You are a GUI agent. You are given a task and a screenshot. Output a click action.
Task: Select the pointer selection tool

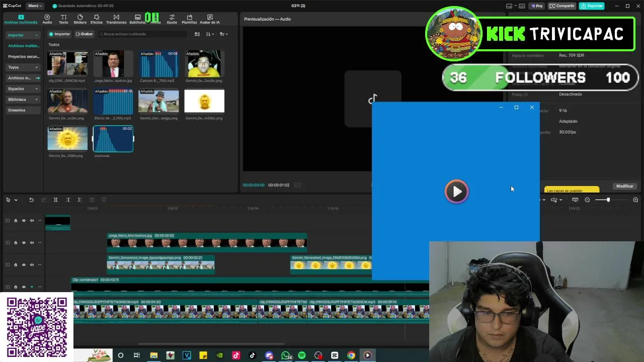pyautogui.click(x=8, y=200)
